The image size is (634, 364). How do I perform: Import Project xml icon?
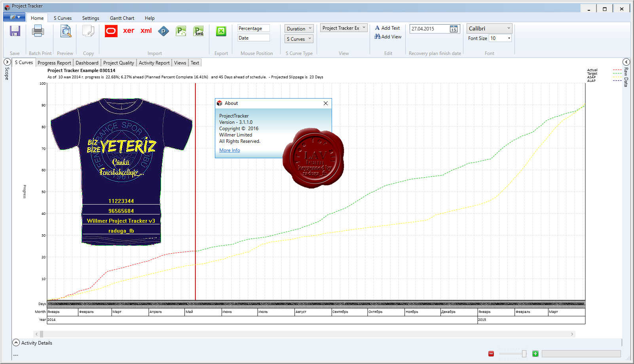[199, 31]
